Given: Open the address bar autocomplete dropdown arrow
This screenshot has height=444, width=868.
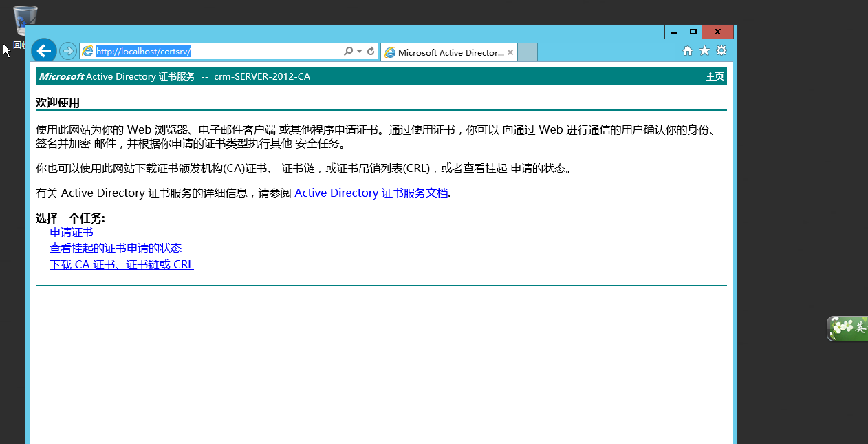Looking at the screenshot, I should coord(359,52).
